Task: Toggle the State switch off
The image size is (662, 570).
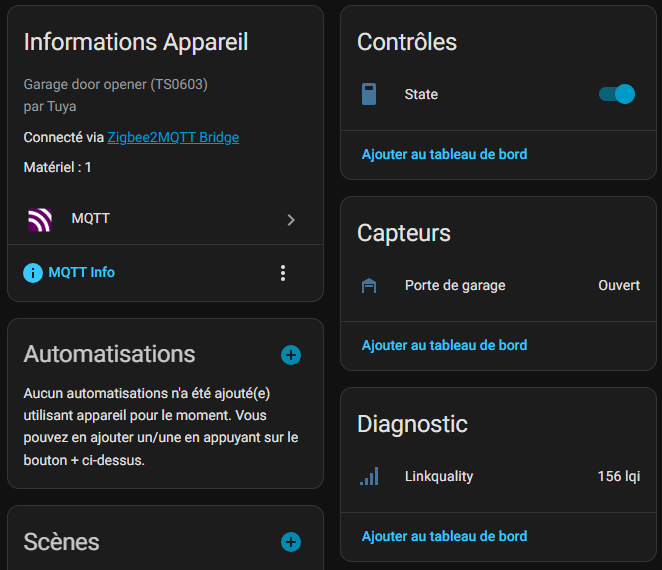Action: point(616,94)
